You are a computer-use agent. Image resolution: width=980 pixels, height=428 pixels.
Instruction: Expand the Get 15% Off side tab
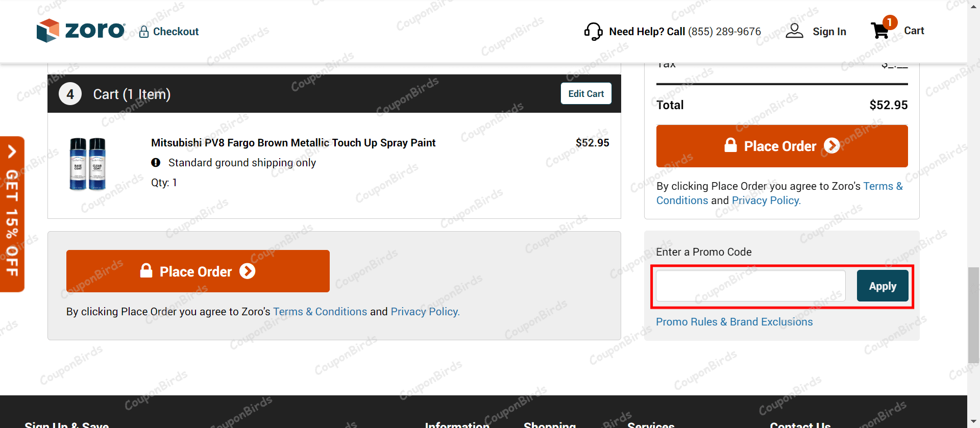[x=12, y=214]
